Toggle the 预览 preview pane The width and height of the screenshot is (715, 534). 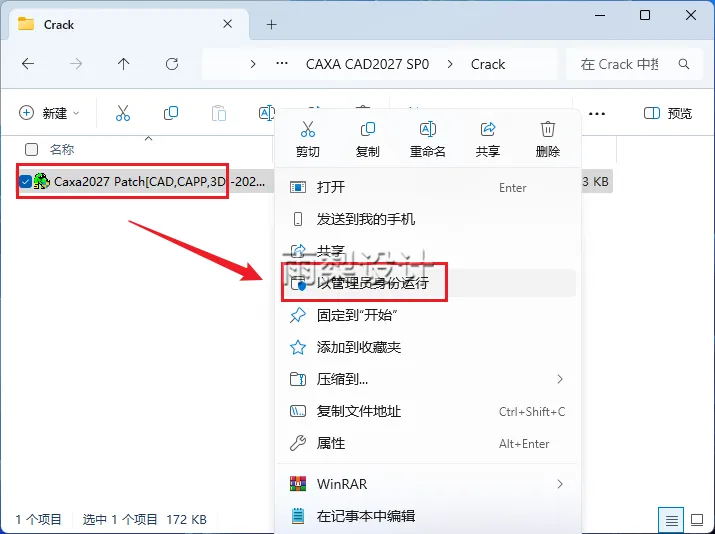[x=668, y=113]
